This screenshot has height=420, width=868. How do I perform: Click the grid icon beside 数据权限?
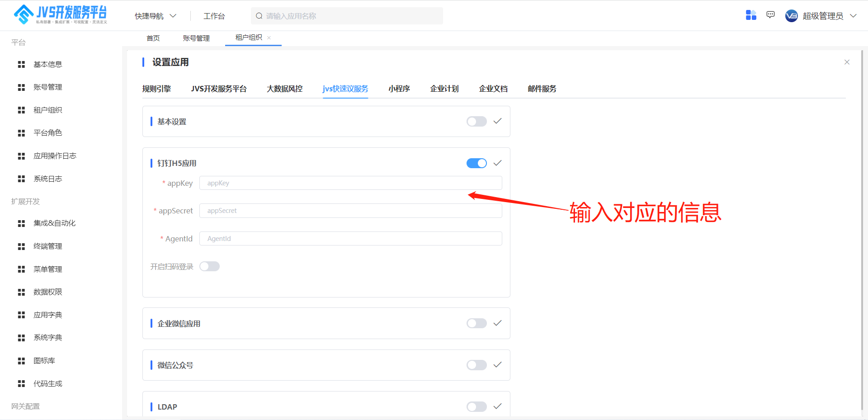point(21,292)
